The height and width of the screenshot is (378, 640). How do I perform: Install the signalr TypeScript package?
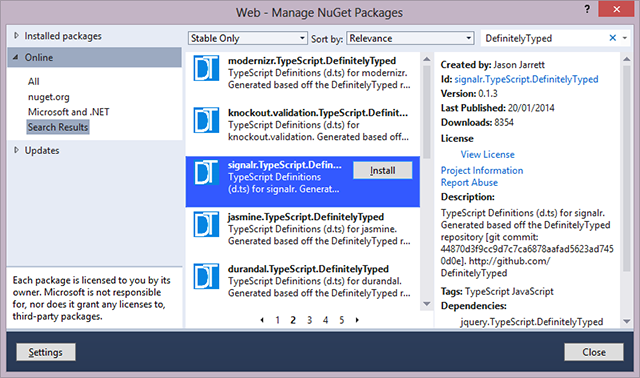click(x=382, y=170)
